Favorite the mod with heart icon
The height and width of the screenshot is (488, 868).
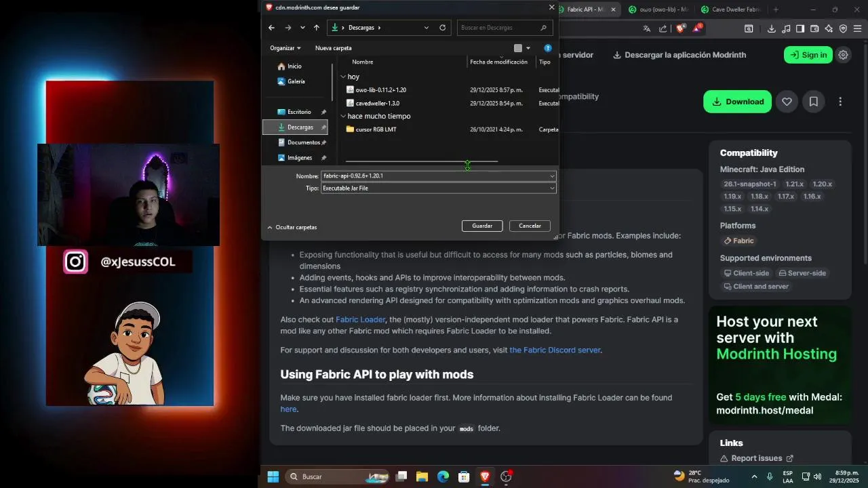tap(787, 102)
